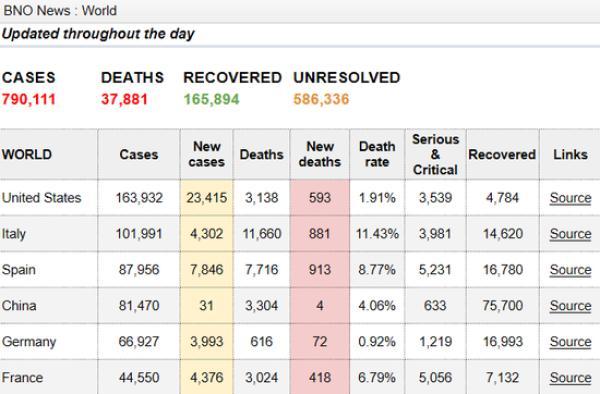Click the Recovered column header

click(x=502, y=155)
